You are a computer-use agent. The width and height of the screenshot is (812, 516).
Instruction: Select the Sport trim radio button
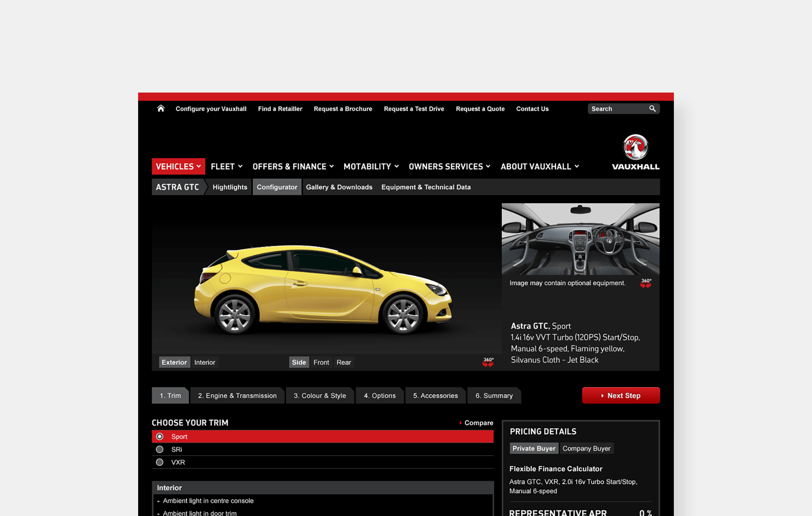159,436
